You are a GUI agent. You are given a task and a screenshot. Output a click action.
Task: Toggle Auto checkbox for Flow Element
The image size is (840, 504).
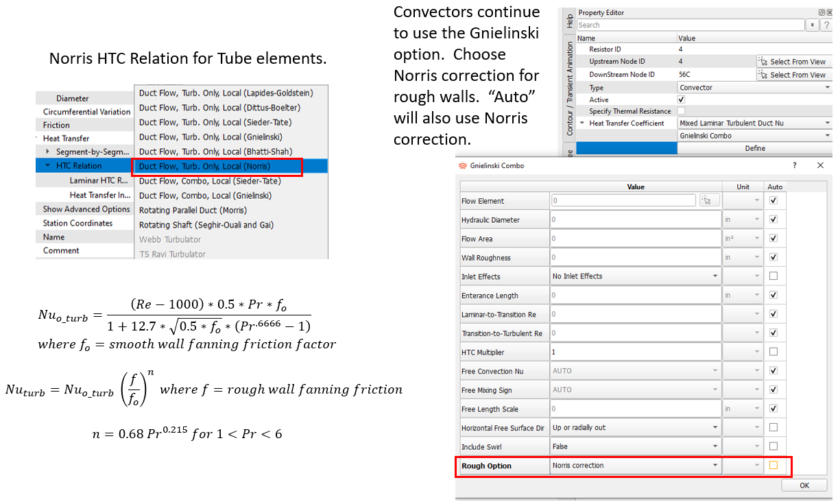(773, 201)
